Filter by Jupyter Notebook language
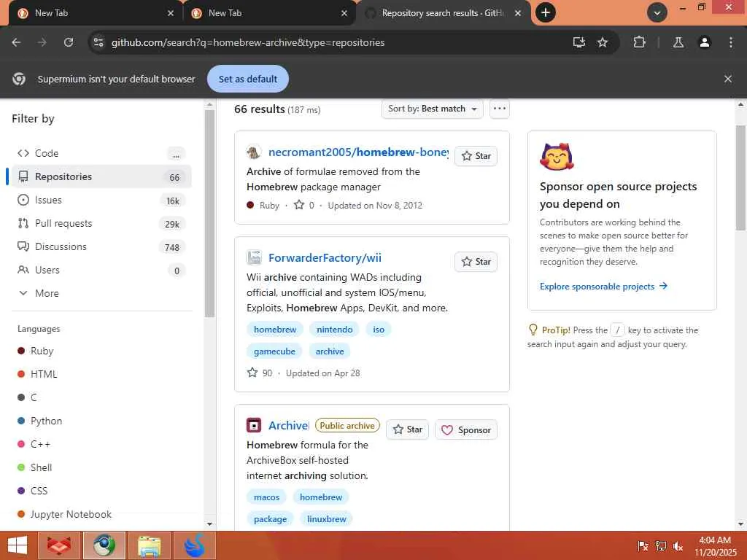Image resolution: width=747 pixels, height=560 pixels. [64, 514]
